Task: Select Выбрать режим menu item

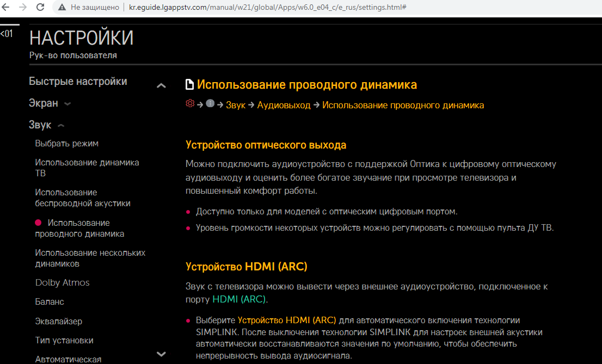Action: pos(66,144)
